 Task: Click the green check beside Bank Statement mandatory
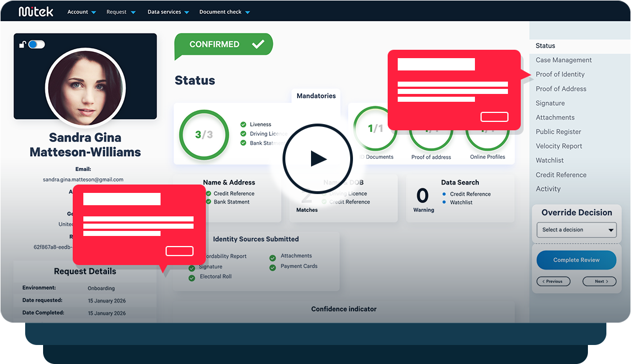pyautogui.click(x=243, y=143)
